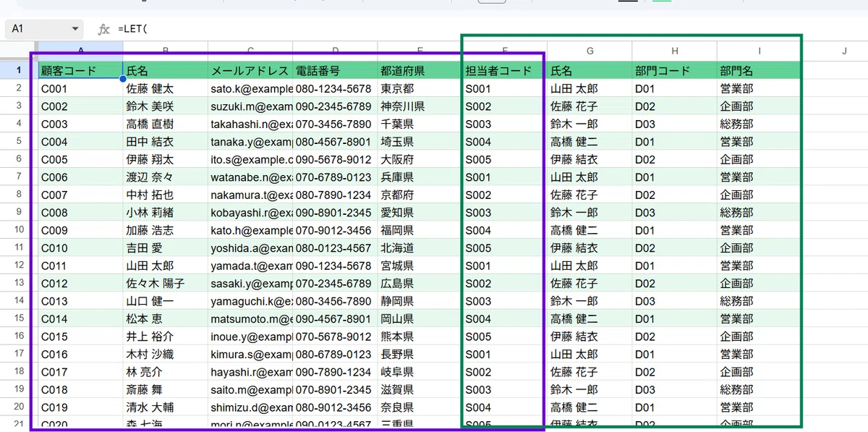
Task: Click the prefecture cell 東京都
Action: click(420, 89)
